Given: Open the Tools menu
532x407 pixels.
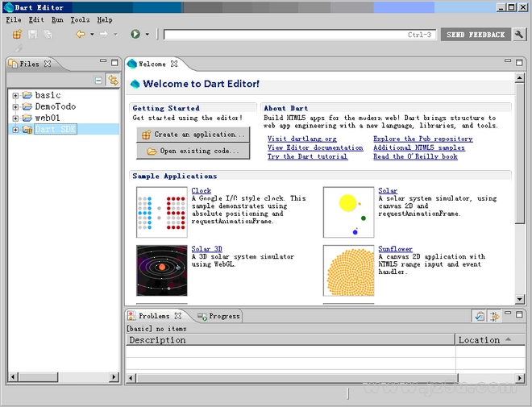Looking at the screenshot, I should coord(80,19).
